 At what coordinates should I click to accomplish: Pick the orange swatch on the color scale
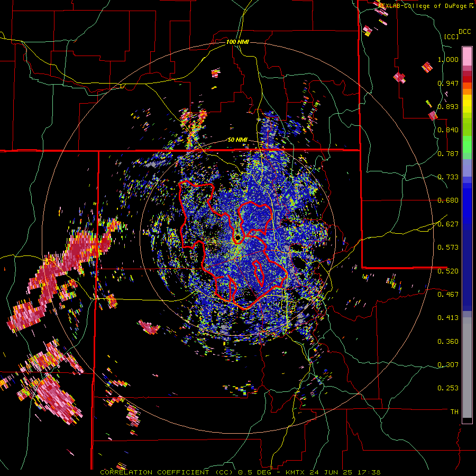(467, 91)
